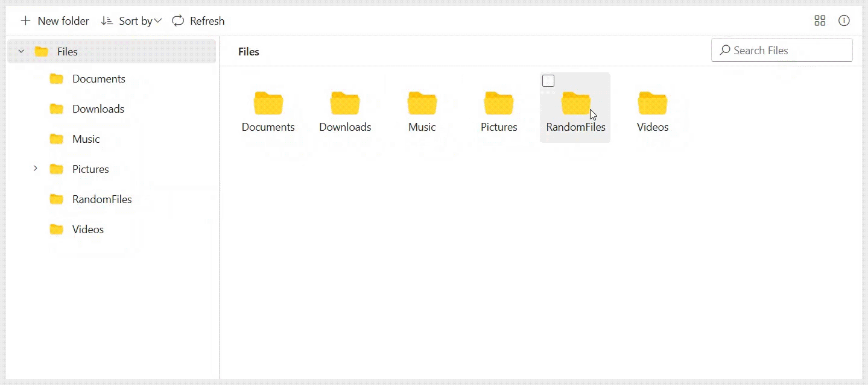
Task: Open the Downloads folder icon in grid
Action: click(x=345, y=104)
